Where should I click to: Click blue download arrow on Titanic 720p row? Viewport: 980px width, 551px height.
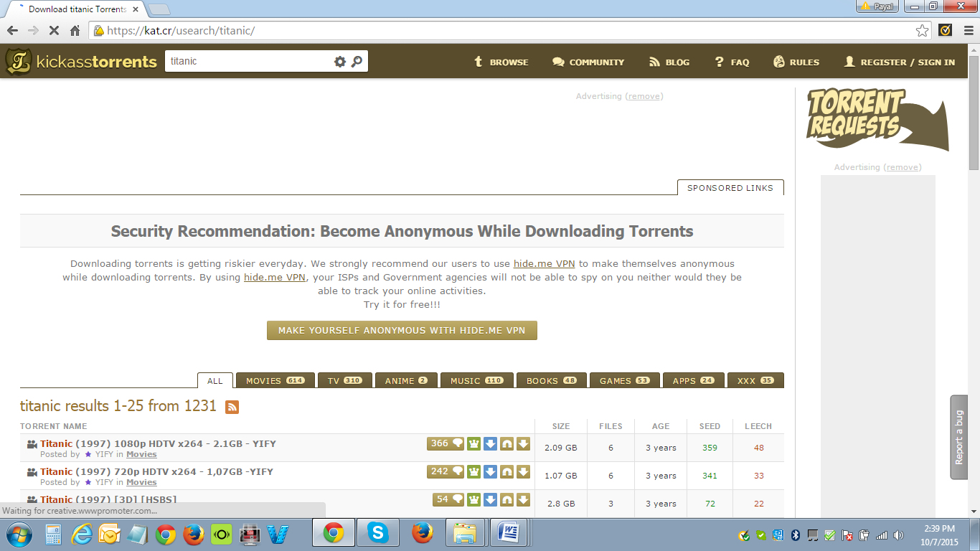pyautogui.click(x=490, y=471)
